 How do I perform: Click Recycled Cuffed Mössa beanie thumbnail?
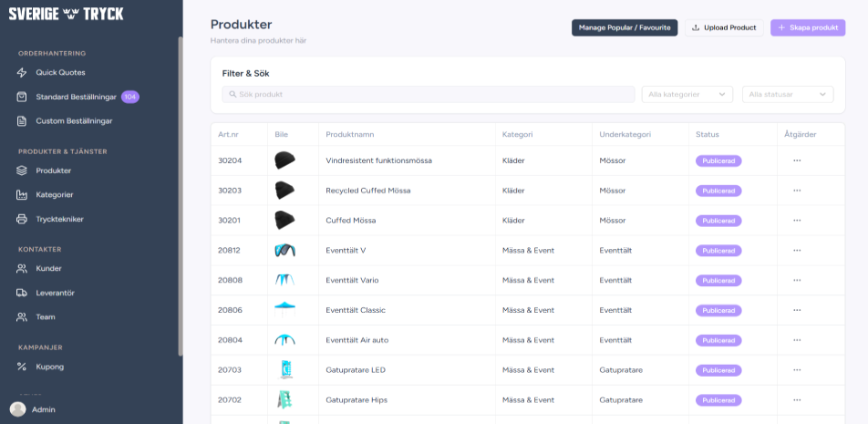coord(284,191)
